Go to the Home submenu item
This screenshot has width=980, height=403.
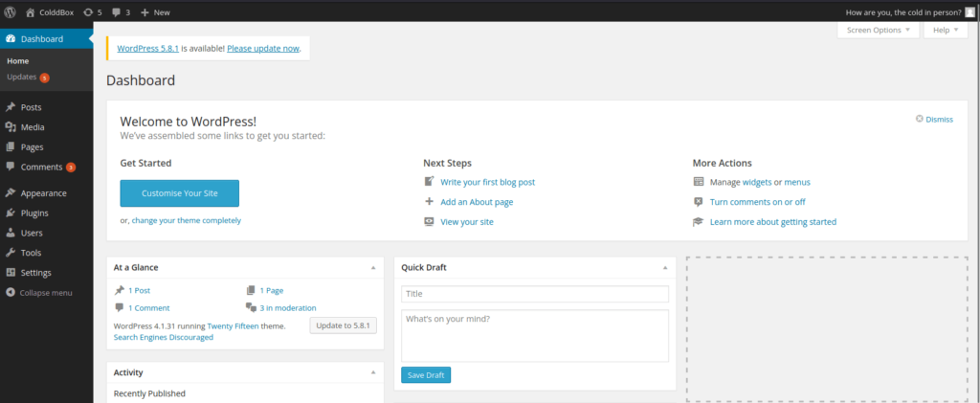[x=18, y=61]
